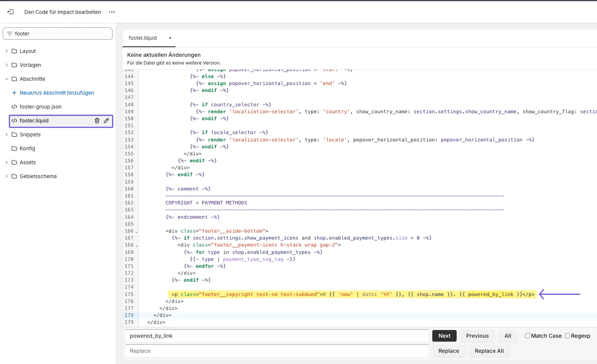Open the Gebietsschema folder
Image resolution: width=597 pixels, height=364 pixels.
[x=38, y=176]
